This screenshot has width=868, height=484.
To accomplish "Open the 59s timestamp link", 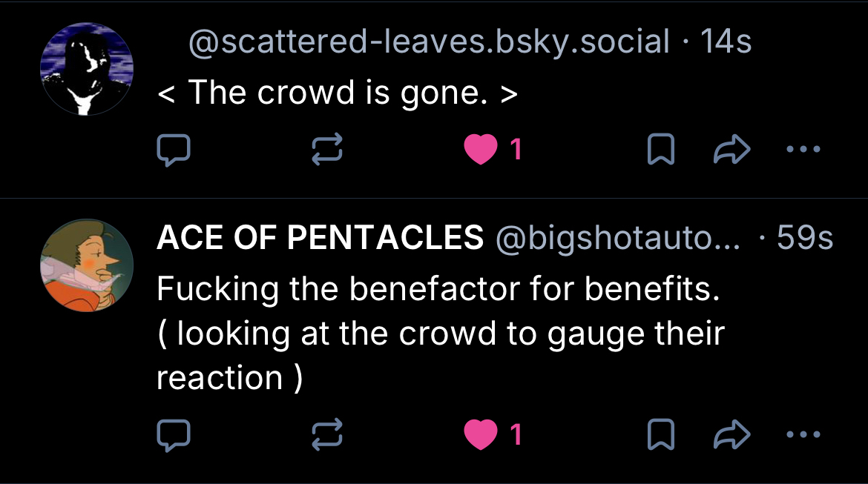I will [805, 238].
